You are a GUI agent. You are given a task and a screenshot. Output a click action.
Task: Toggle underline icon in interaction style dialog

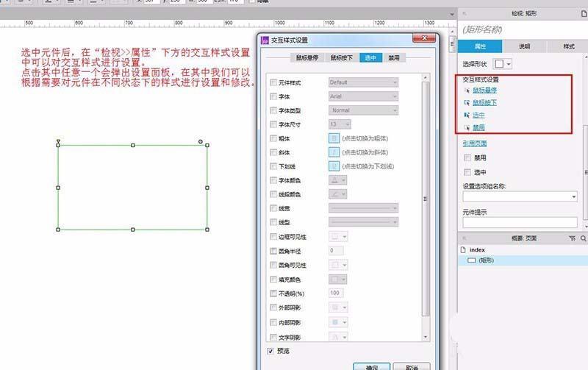click(x=334, y=166)
